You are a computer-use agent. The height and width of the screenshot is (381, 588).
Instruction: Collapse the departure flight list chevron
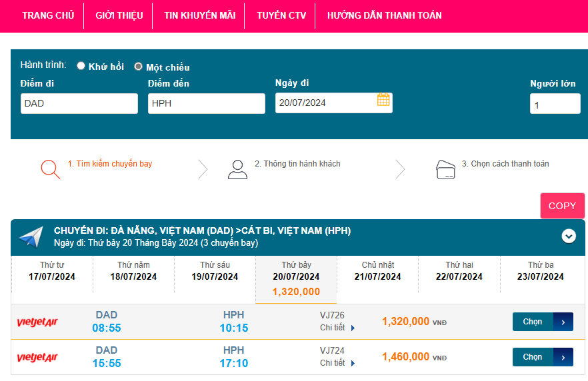click(569, 236)
